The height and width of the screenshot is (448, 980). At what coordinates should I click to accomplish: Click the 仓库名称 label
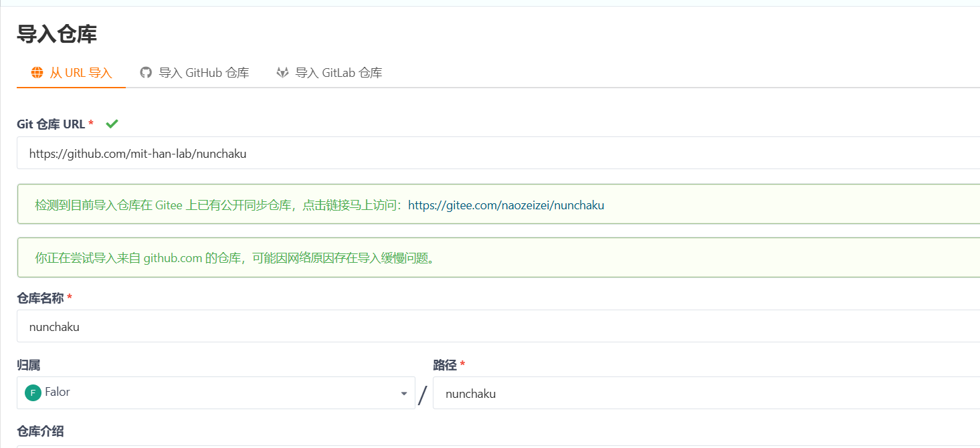40,298
